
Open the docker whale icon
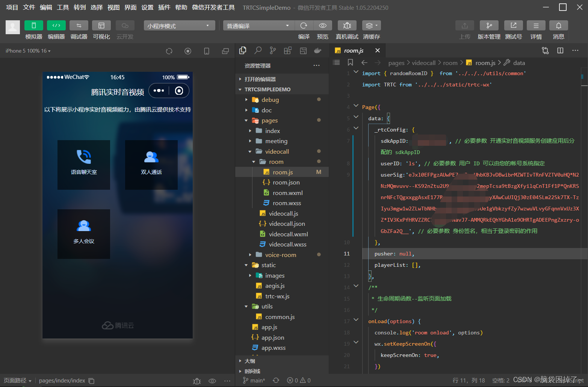[x=318, y=50]
